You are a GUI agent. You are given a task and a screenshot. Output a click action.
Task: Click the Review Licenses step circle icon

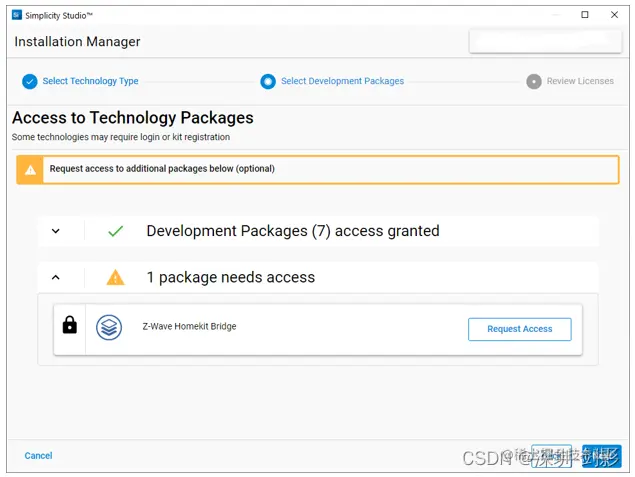pyautogui.click(x=534, y=81)
